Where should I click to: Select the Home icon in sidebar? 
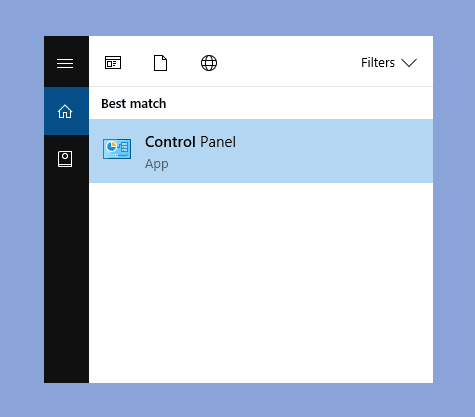point(65,111)
